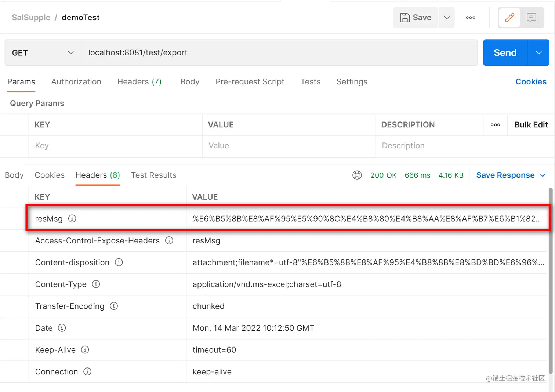Image resolution: width=555 pixels, height=392 pixels.
Task: Select the Date header value
Action: point(254,328)
